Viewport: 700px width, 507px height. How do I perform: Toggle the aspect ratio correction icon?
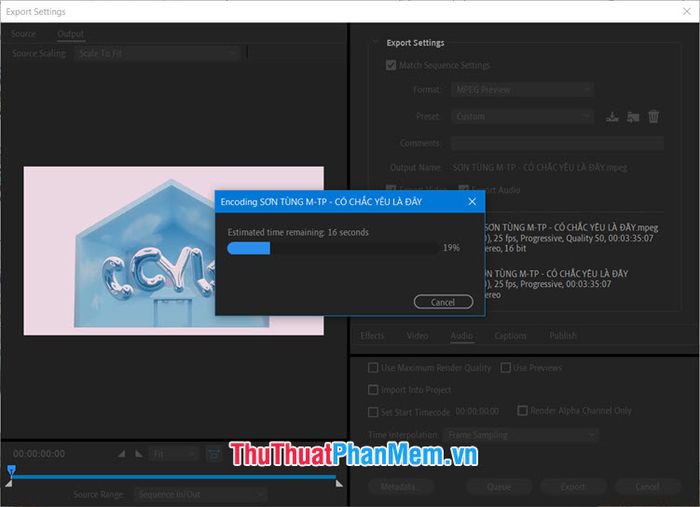tap(214, 454)
